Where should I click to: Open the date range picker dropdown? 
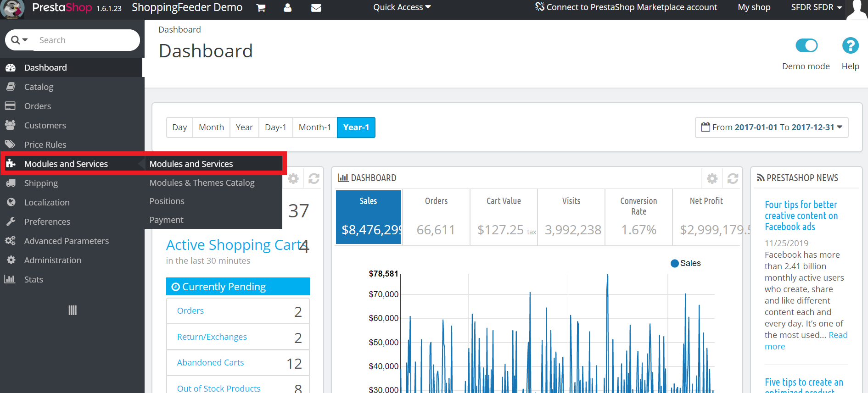point(772,127)
